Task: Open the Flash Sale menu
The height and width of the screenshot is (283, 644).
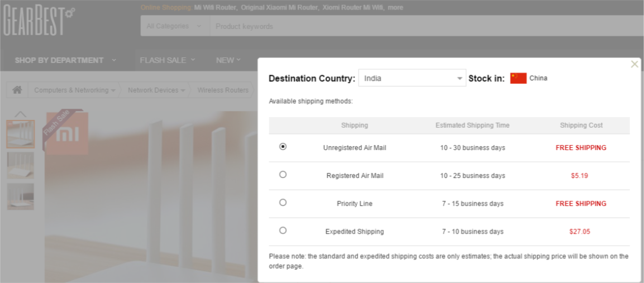Action: 168,60
